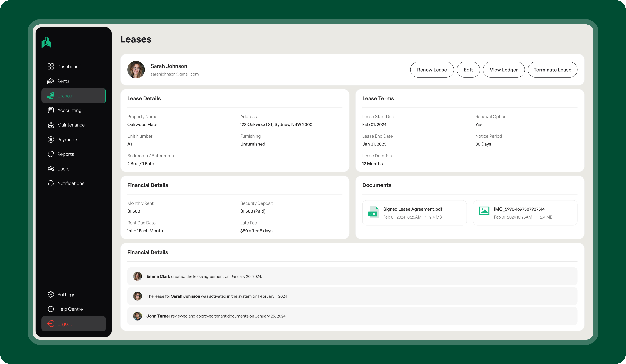Click the Payments dollar coin icon

pyautogui.click(x=51, y=139)
